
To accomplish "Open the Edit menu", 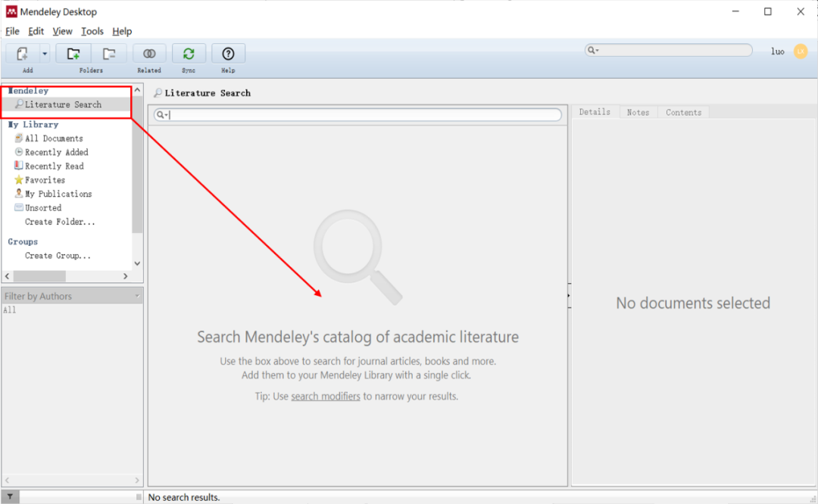I will point(36,31).
